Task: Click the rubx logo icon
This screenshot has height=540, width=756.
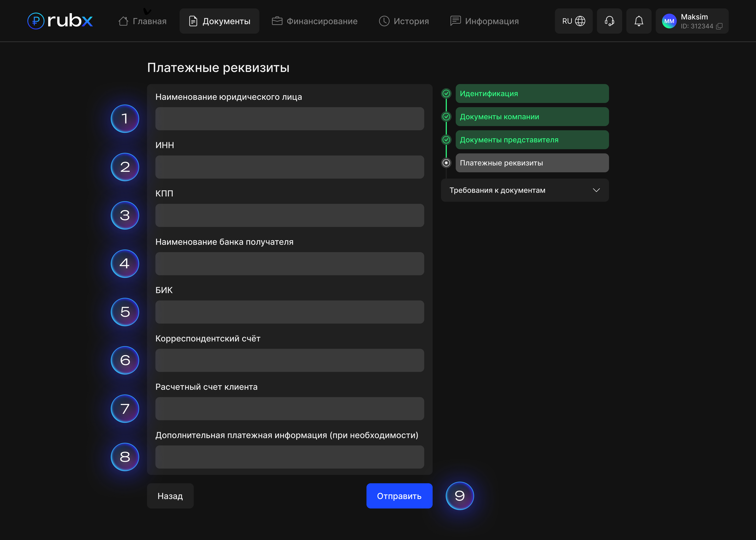Action: [36, 21]
